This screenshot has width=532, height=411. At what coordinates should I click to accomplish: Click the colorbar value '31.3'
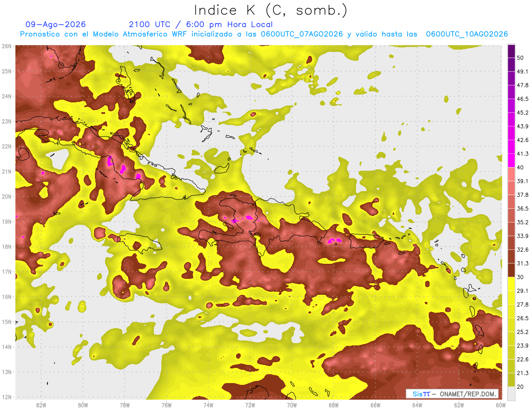coord(523,263)
